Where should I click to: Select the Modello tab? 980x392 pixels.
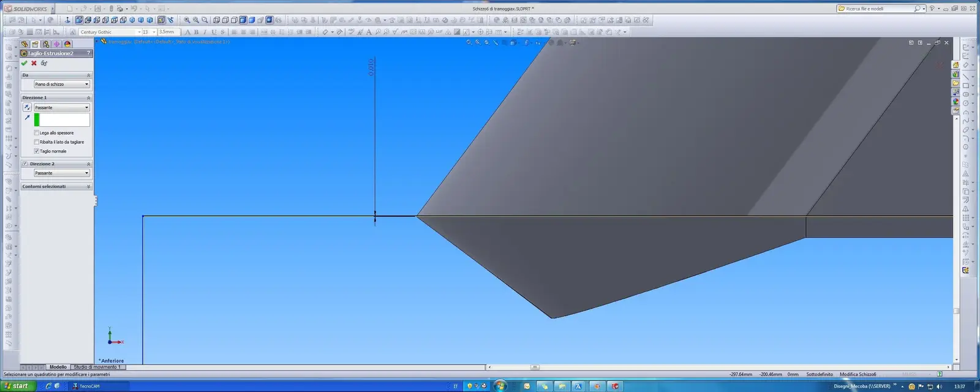click(x=58, y=367)
